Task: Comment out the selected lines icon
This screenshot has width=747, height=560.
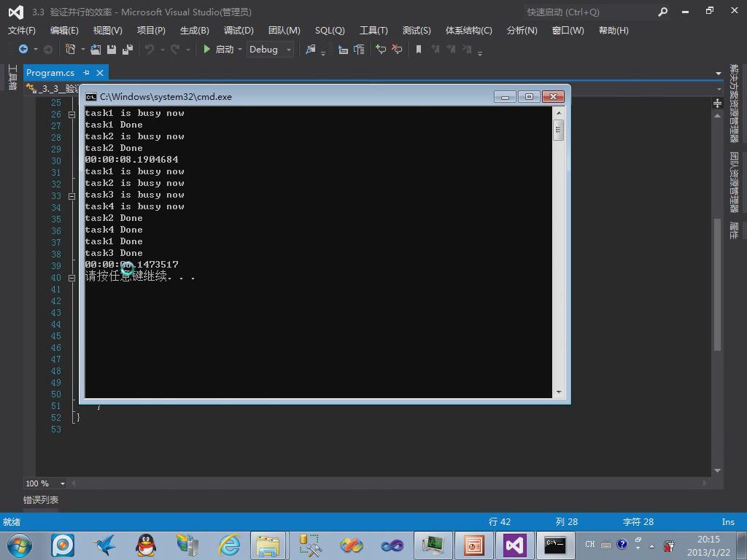Action: point(381,49)
